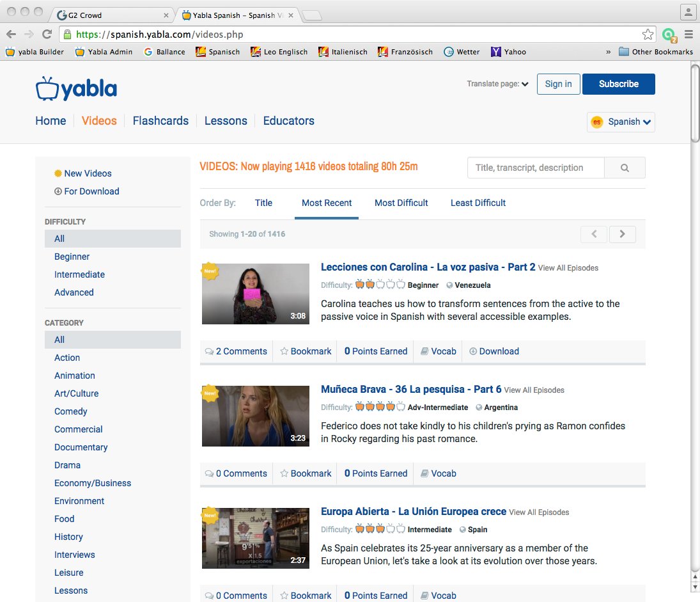Bookmark the Muñeca Brava video
Image resolution: width=700 pixels, height=602 pixels.
306,473
